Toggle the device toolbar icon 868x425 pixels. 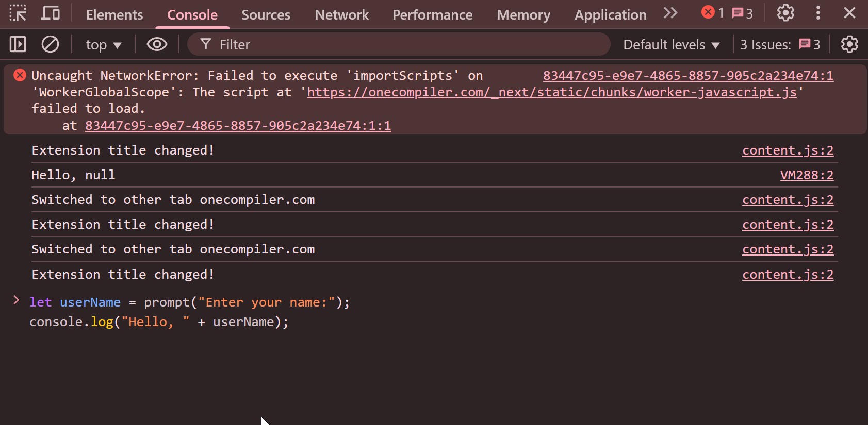[x=50, y=13]
